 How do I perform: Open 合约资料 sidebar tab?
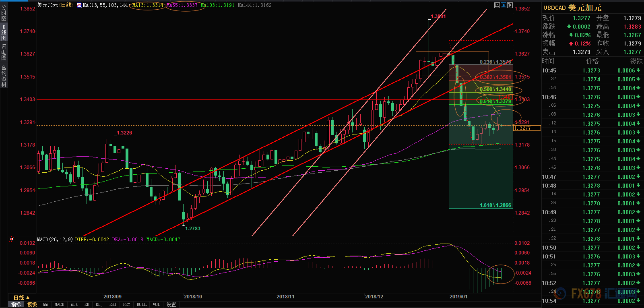[4, 76]
